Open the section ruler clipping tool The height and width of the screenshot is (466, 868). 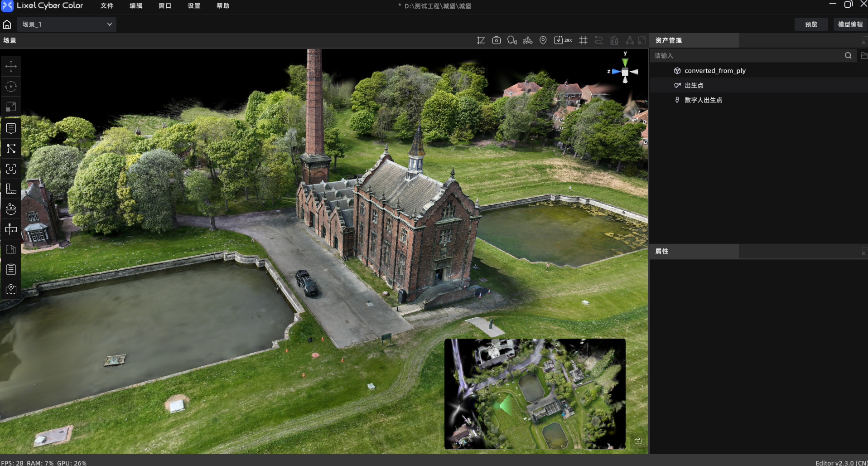click(x=11, y=229)
